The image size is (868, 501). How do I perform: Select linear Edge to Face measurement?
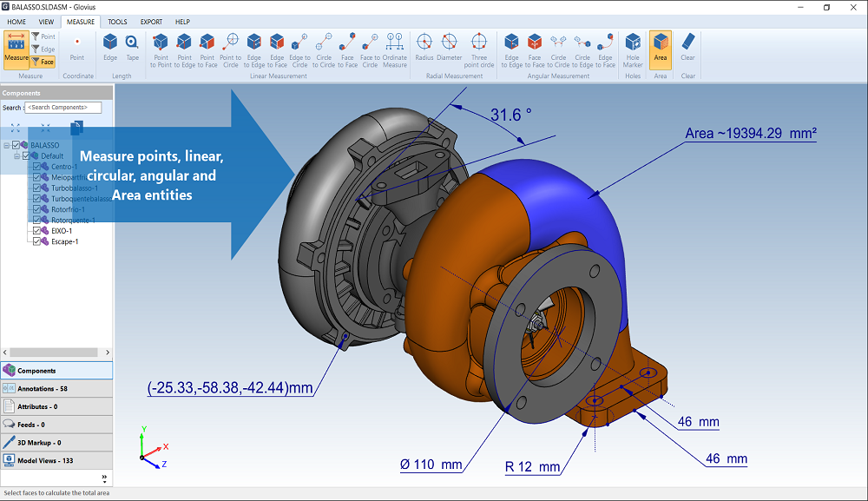(277, 50)
